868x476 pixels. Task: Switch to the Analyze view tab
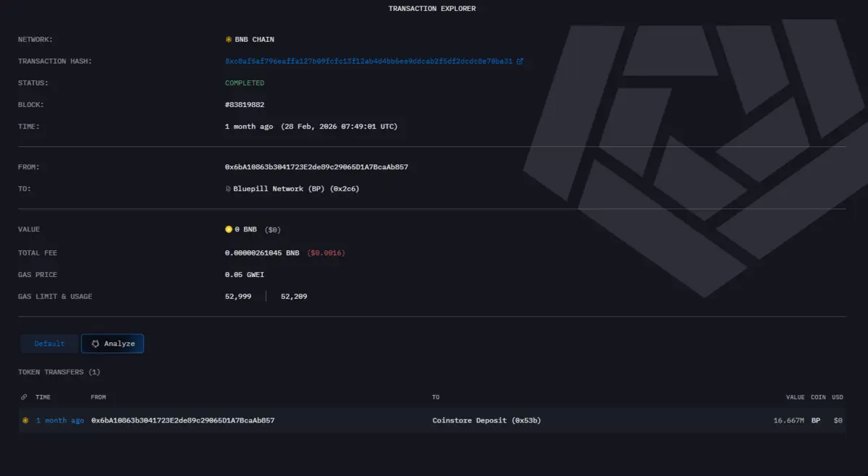(x=113, y=344)
